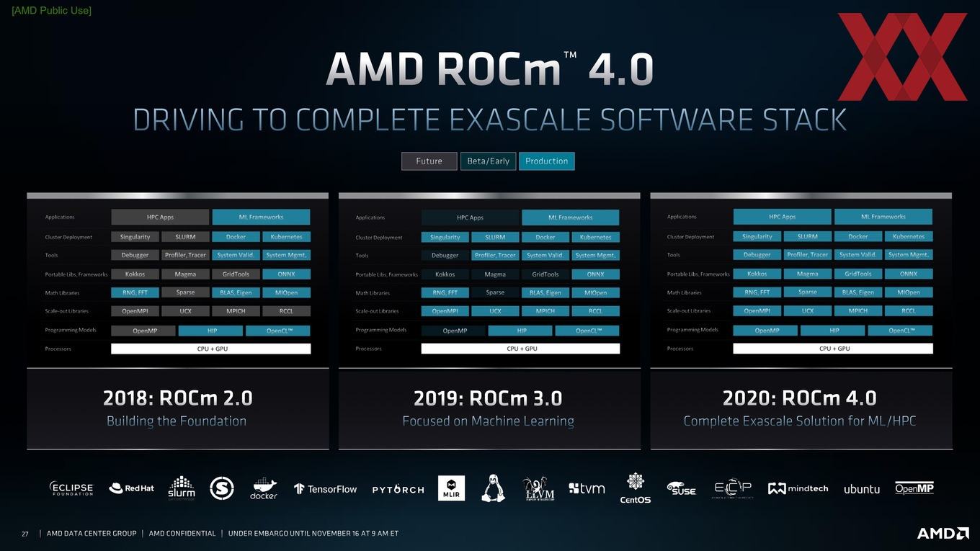The image size is (980, 551).
Task: Click the AMD Public Use label
Action: pyautogui.click(x=51, y=10)
